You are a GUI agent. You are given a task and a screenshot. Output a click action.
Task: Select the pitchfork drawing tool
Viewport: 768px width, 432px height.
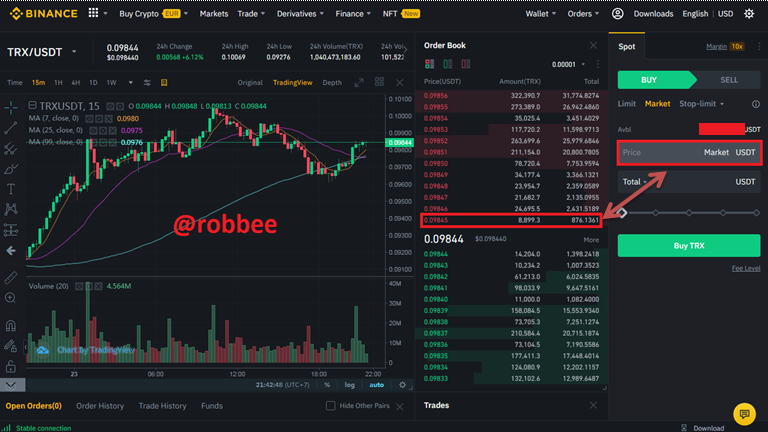tap(11, 148)
